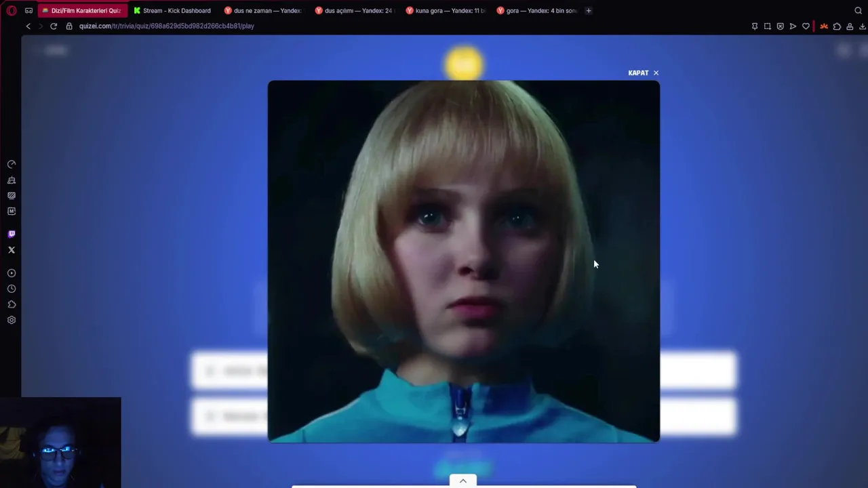Viewport: 868px width, 488px height.
Task: Switch to Dizi/Film Karakterleri Quiz tab
Action: [x=82, y=10]
